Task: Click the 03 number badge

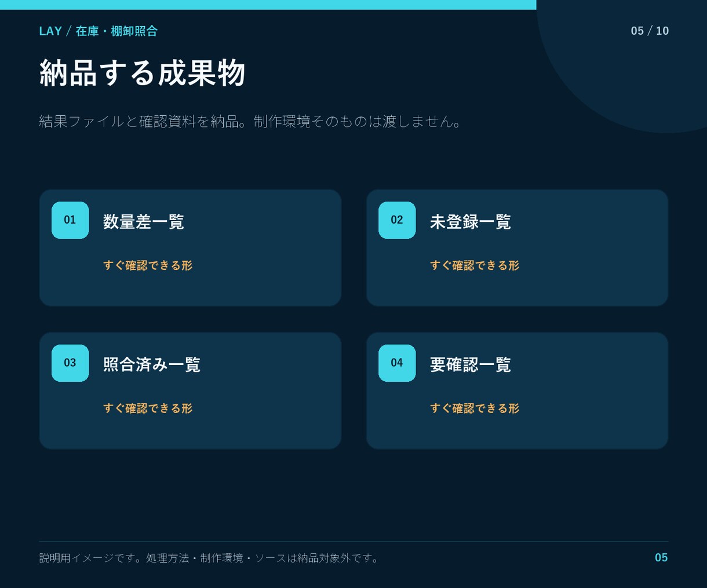Action: click(x=70, y=363)
